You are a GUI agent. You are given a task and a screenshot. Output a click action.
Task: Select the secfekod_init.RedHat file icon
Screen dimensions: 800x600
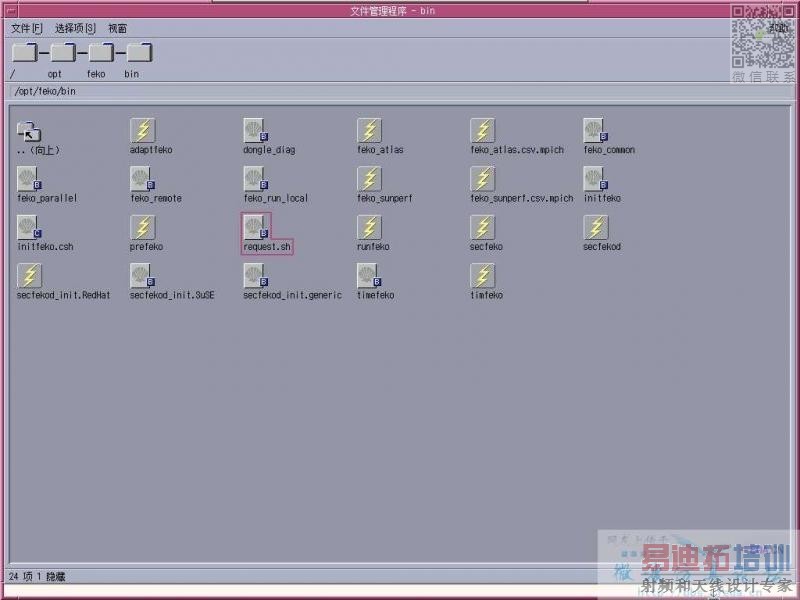point(29,276)
